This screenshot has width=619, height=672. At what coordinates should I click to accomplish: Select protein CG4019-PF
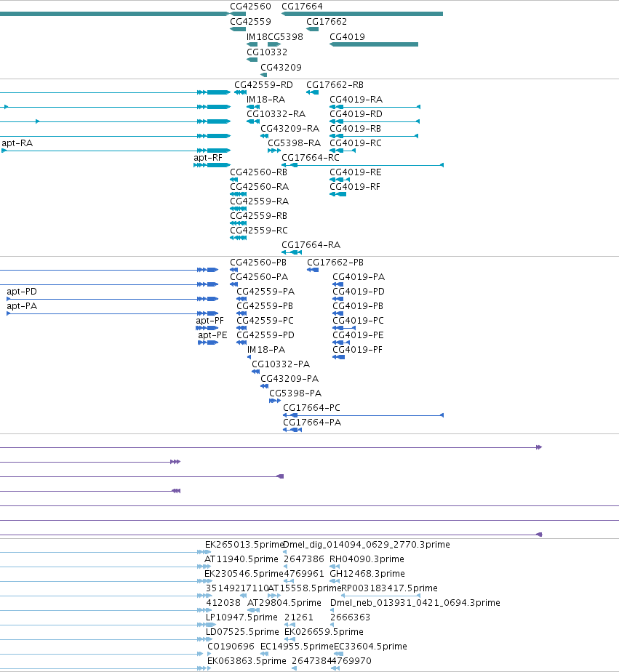point(357,350)
